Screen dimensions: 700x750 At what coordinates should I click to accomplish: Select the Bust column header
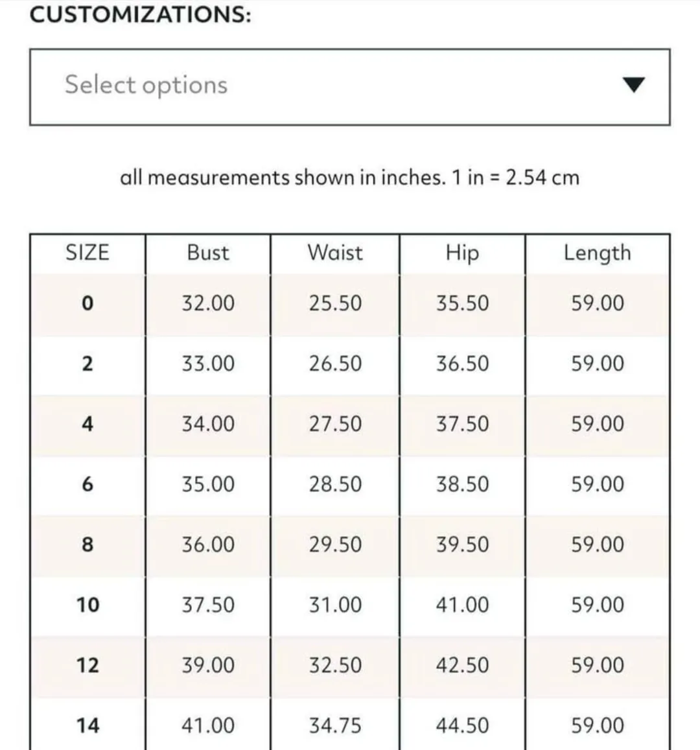207,252
